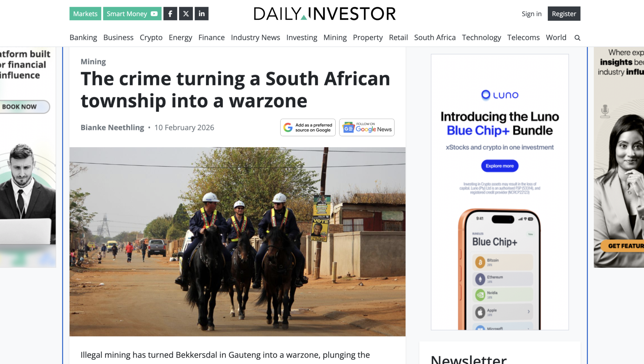Open the Markets section button
The width and height of the screenshot is (644, 364).
[x=85, y=14]
